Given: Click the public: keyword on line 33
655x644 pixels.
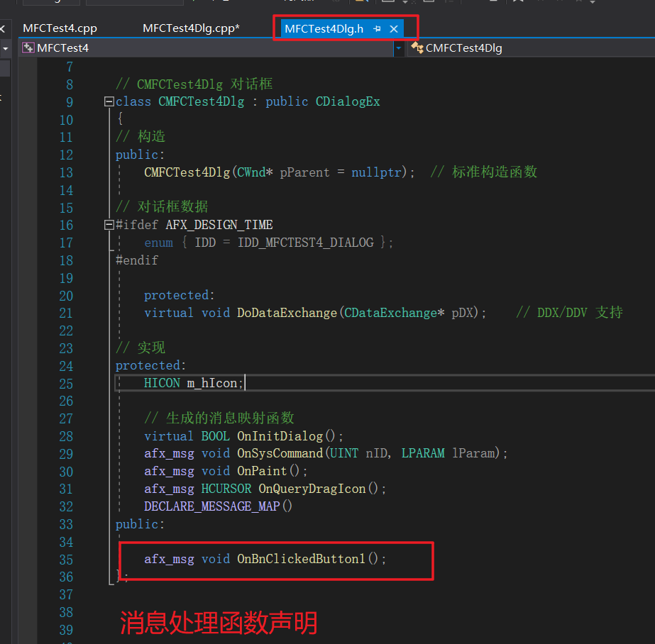Looking at the screenshot, I should pos(140,524).
